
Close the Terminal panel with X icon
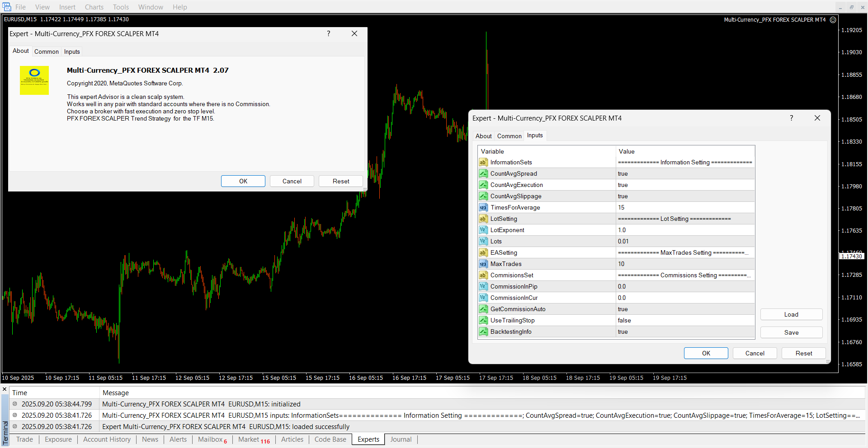tap(5, 389)
